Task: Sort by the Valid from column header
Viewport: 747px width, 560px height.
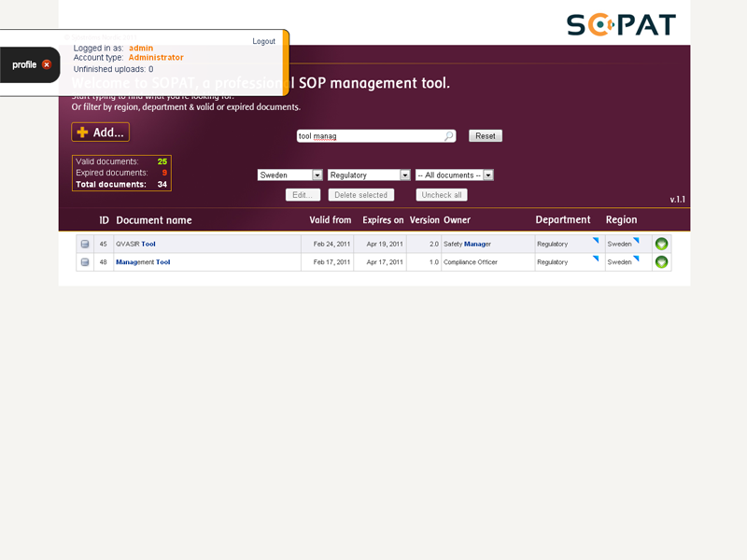Action: 331,220
